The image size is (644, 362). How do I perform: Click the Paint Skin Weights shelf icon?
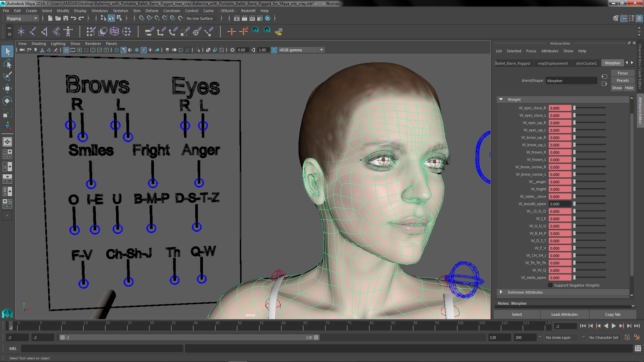91,32
